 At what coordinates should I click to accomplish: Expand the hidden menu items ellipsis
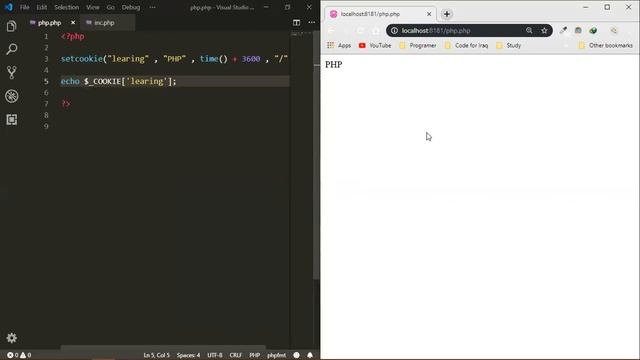click(x=152, y=7)
